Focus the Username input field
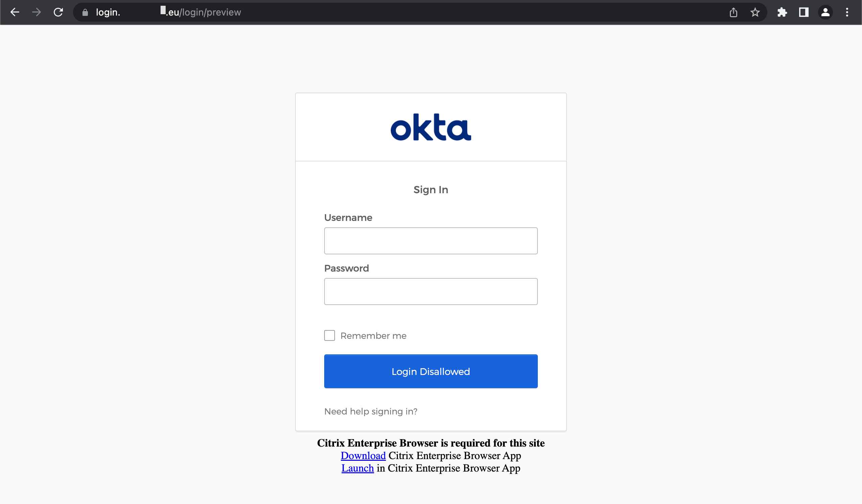 point(431,241)
